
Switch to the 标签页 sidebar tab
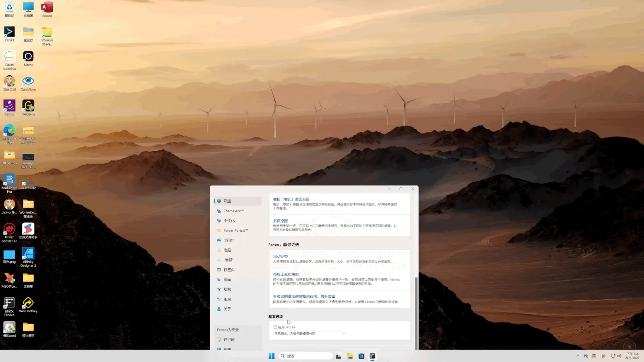pos(229,270)
